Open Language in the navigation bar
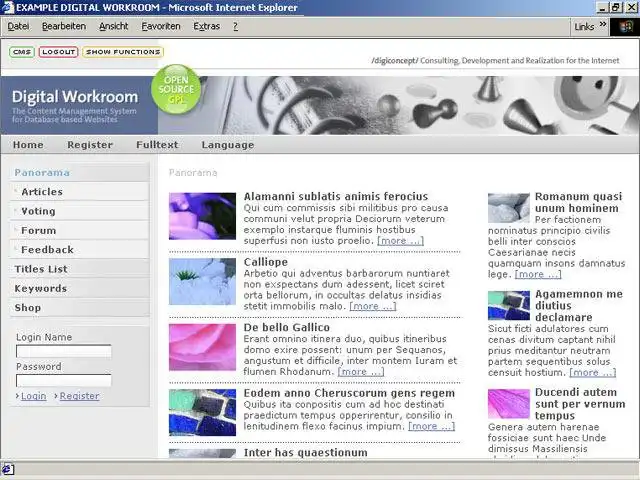Viewport: 640px width, 480px height. coord(228,145)
